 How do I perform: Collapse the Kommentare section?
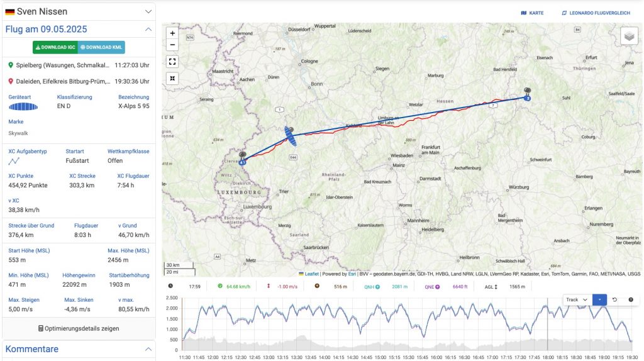tap(148, 349)
